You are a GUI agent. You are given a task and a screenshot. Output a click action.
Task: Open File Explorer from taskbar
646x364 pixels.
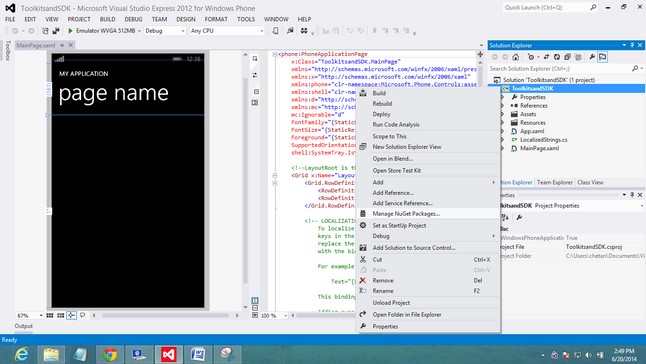[51, 354]
